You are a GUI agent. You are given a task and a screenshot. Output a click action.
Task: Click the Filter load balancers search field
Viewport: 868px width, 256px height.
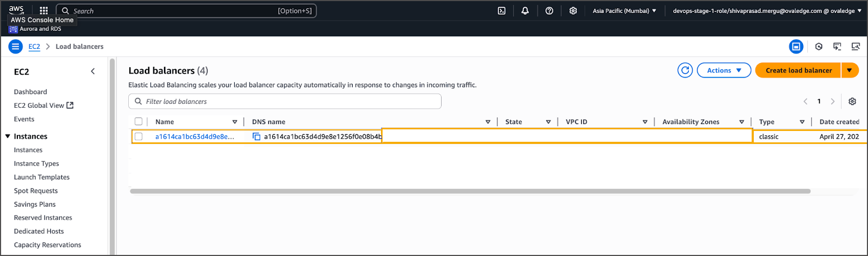pos(290,102)
